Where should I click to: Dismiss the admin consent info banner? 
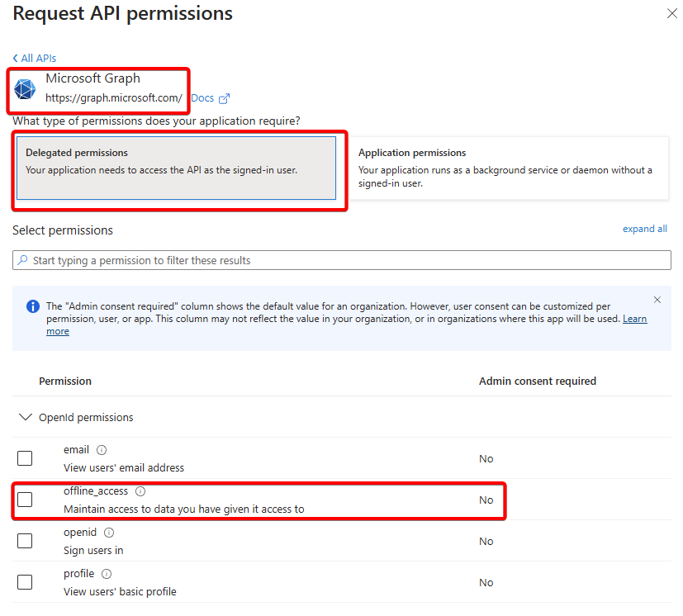tap(657, 300)
